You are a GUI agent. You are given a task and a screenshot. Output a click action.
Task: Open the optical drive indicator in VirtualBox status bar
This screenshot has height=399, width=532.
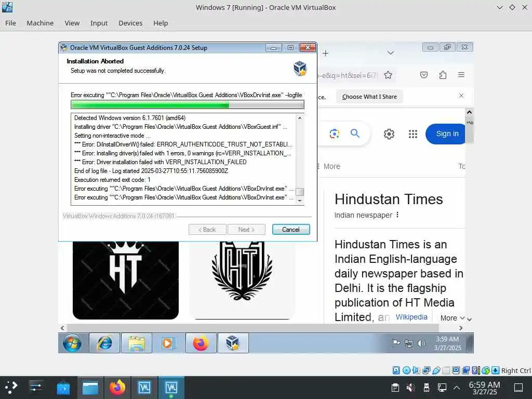(406, 370)
